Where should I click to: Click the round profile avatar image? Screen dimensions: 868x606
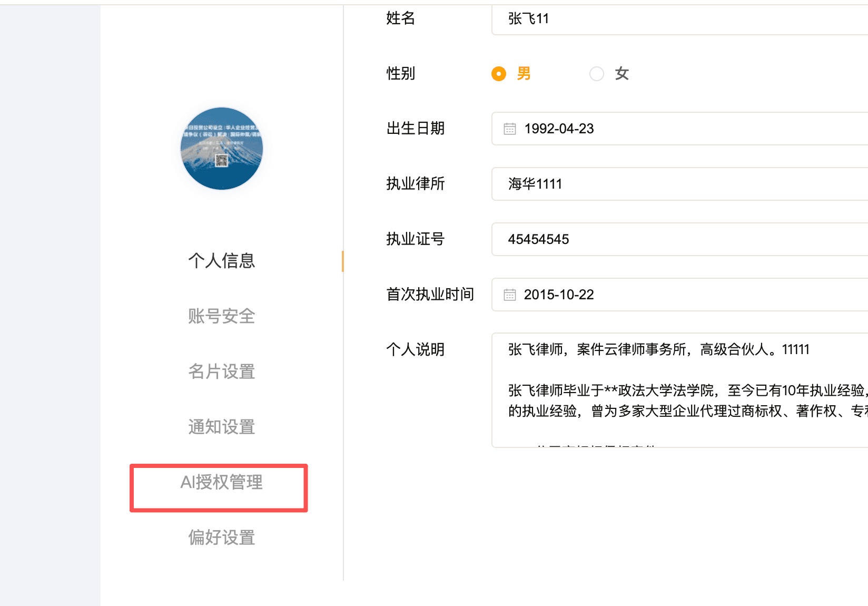(x=222, y=149)
